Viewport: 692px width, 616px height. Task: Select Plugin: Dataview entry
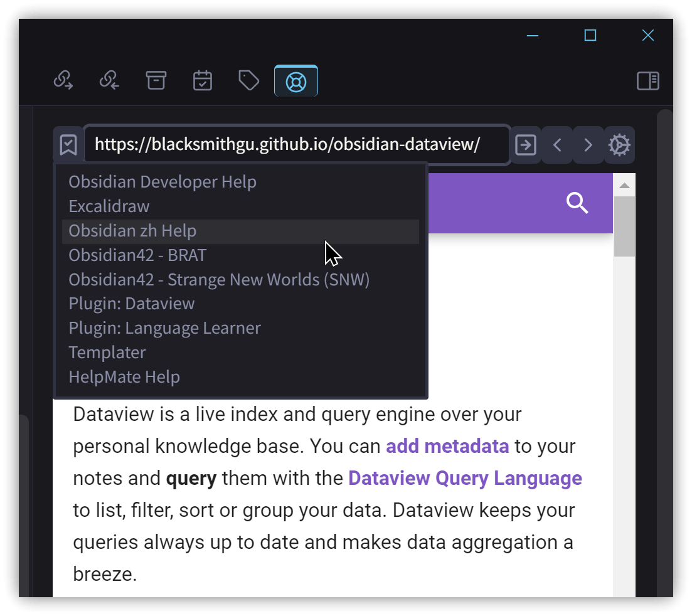(240, 304)
